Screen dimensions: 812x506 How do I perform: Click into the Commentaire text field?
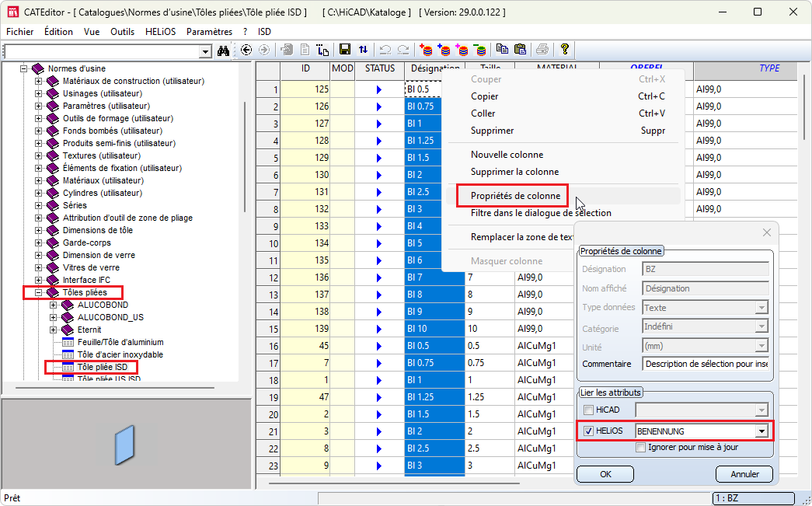click(x=706, y=364)
